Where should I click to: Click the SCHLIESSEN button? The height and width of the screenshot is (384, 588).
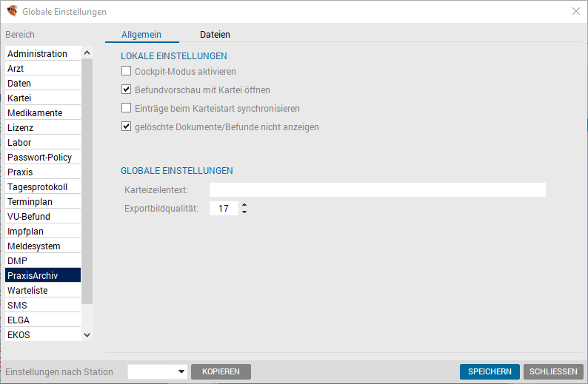553,371
